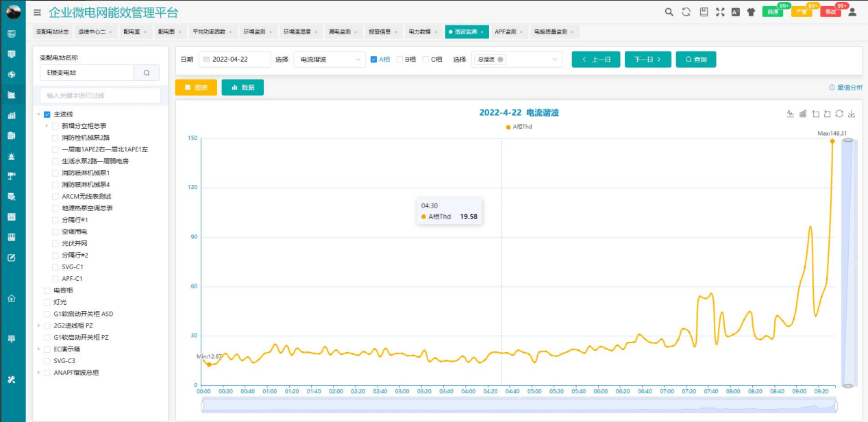This screenshot has width=868, height=422.
Task: Uncheck the 主进线 tree checkbox
Action: coord(47,114)
